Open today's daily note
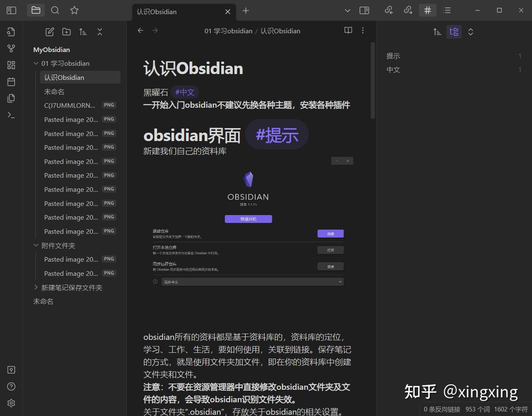 11,82
